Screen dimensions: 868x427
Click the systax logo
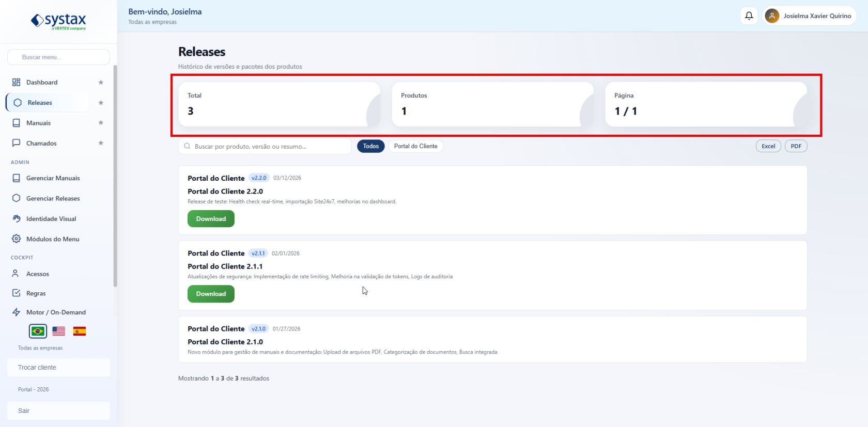point(58,21)
